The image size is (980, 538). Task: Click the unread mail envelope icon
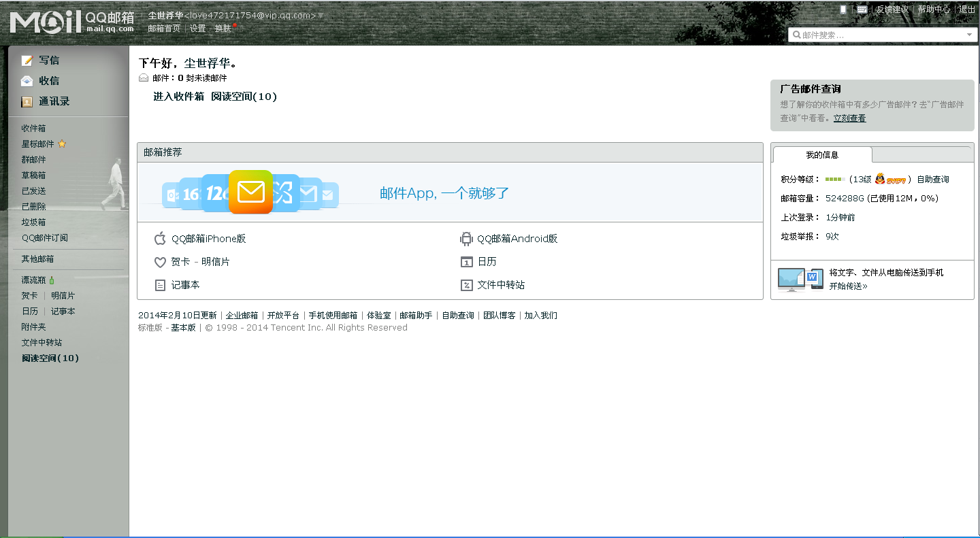click(x=144, y=78)
